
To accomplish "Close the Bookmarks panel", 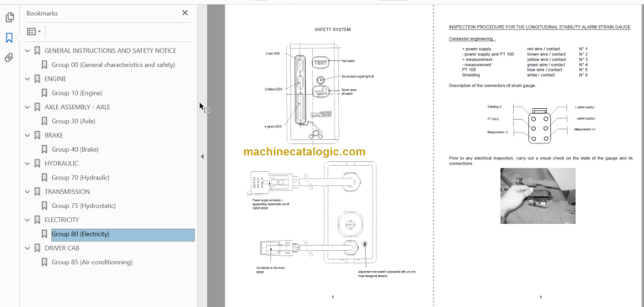I will point(184,13).
